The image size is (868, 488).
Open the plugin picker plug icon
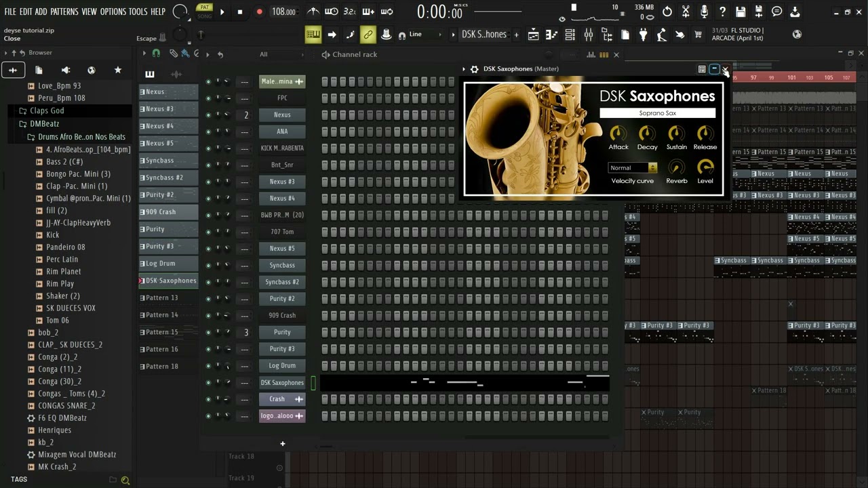pos(644,35)
